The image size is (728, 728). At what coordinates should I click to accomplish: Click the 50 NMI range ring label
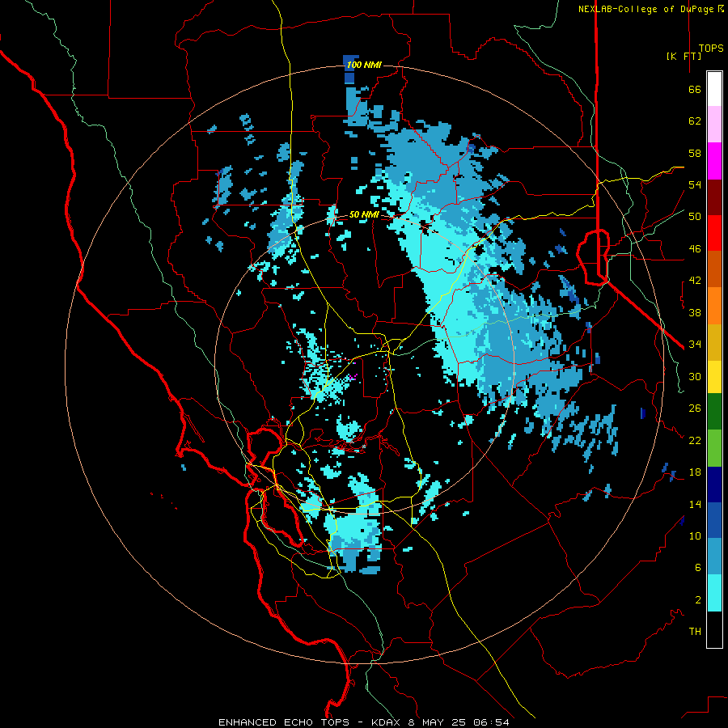[364, 214]
